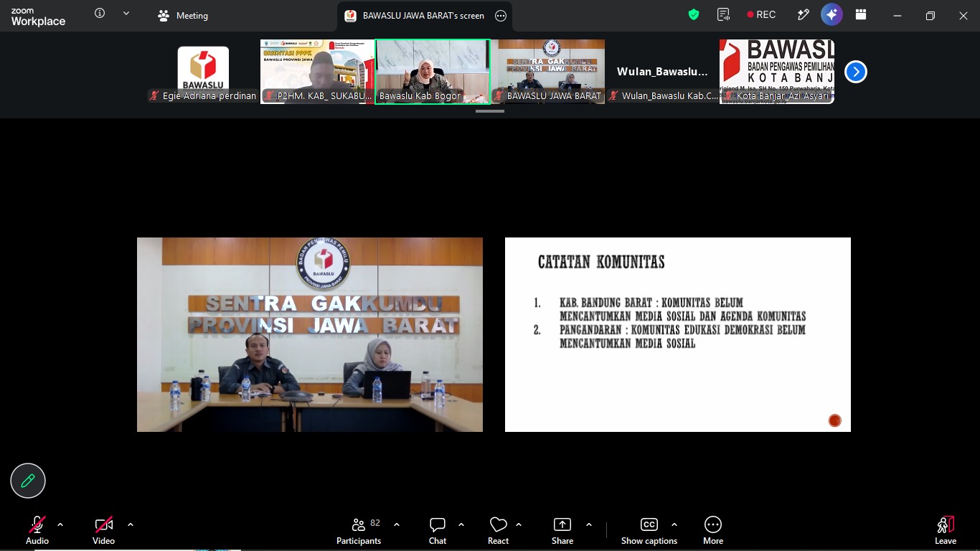This screenshot has width=980, height=551.
Task: Launch the AI Companion sparkle button
Action: click(x=831, y=14)
